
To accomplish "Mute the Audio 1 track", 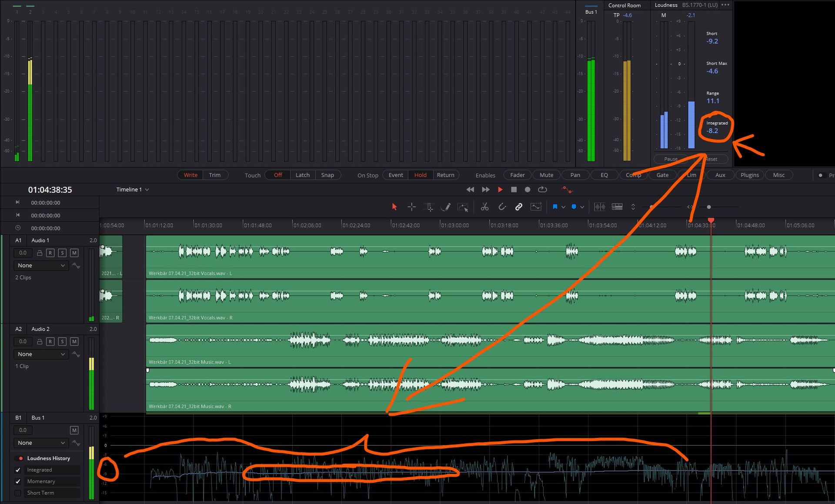I will 74,253.
